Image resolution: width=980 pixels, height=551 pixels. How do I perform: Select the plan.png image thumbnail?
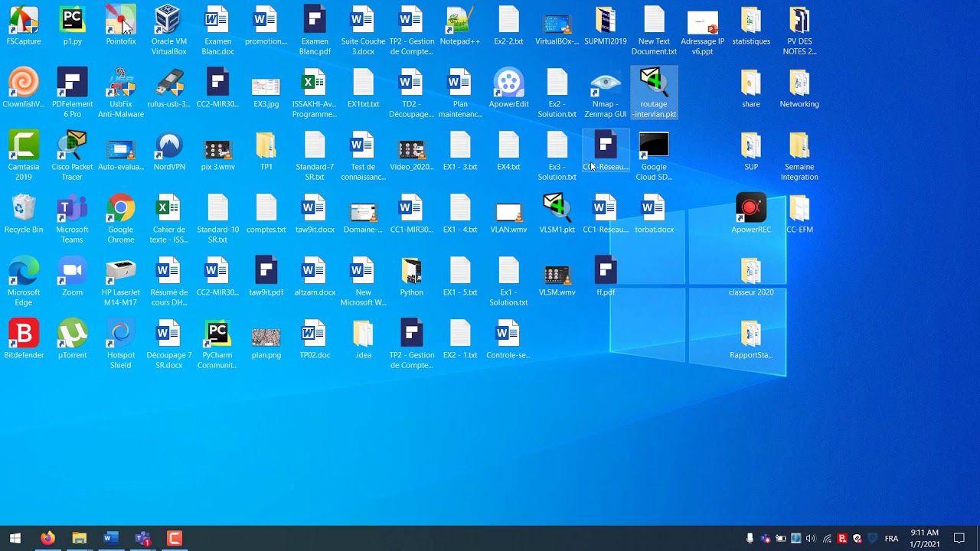[x=266, y=337]
